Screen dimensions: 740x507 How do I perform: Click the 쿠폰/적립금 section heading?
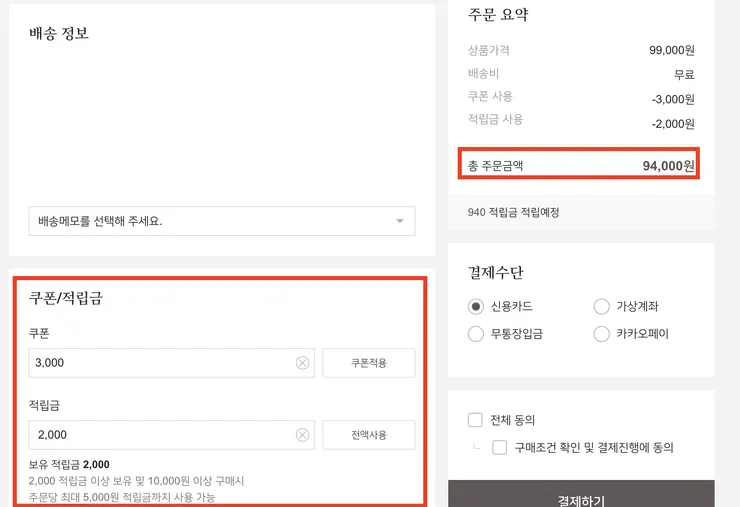coord(66,298)
